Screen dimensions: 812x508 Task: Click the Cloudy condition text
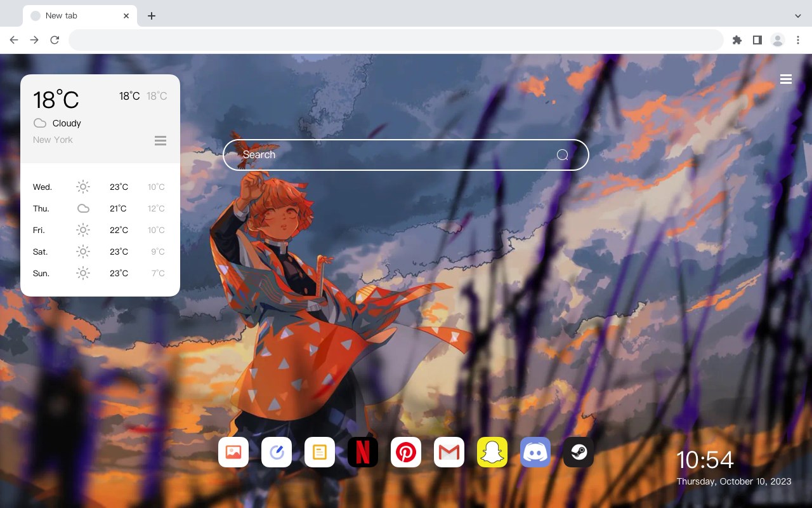pos(67,123)
